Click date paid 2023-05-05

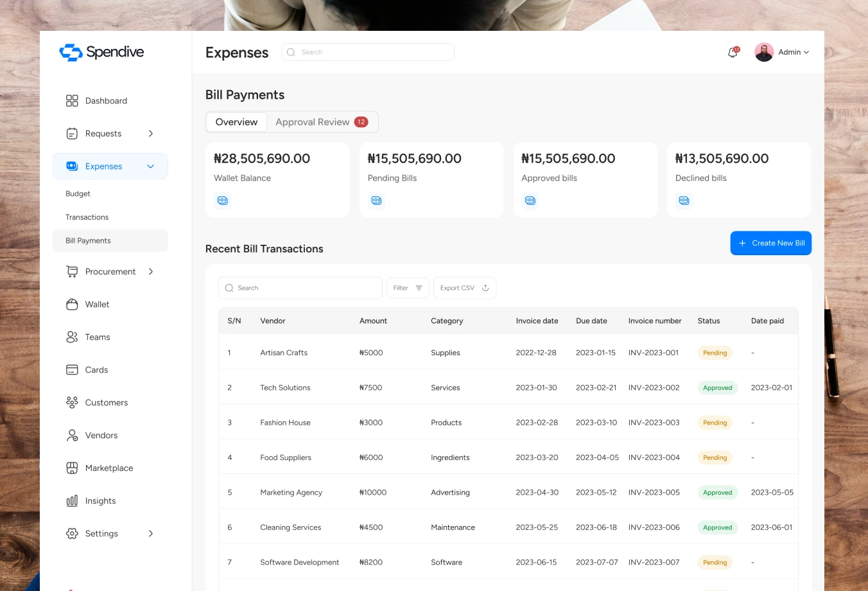pos(772,493)
